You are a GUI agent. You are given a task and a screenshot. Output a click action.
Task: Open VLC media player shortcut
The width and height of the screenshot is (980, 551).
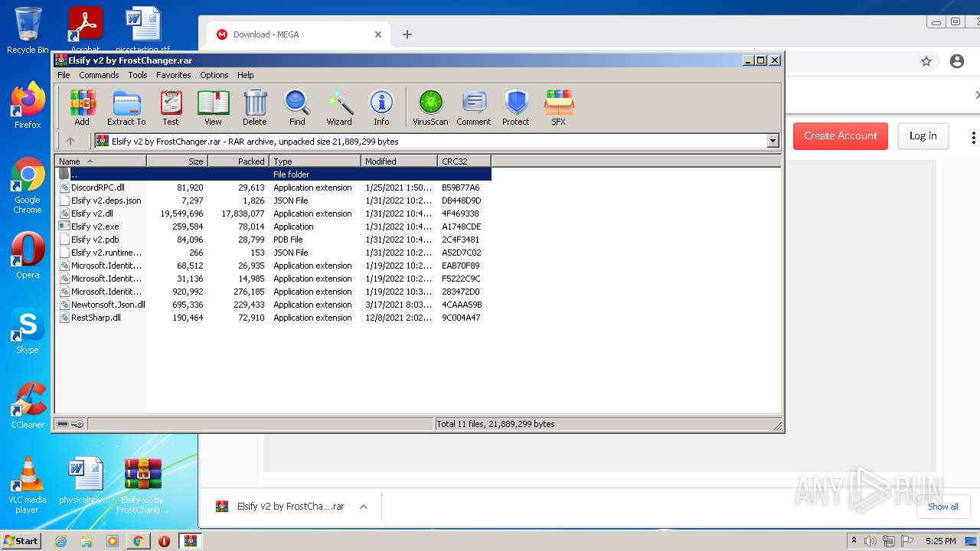pos(28,485)
